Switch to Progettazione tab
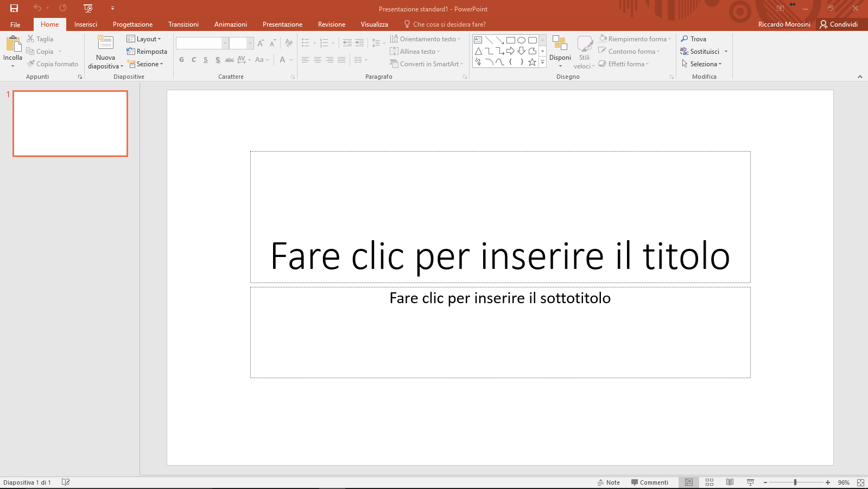Screen dimensions: 868x489 (x=132, y=24)
